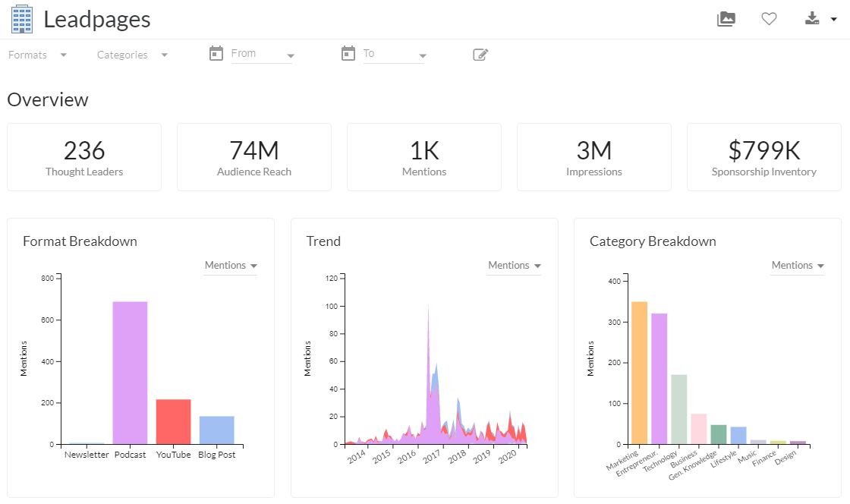Click the Entrepreneur bar in Category Breakdown
Viewport: 850px width, 504px height.
coord(660,379)
